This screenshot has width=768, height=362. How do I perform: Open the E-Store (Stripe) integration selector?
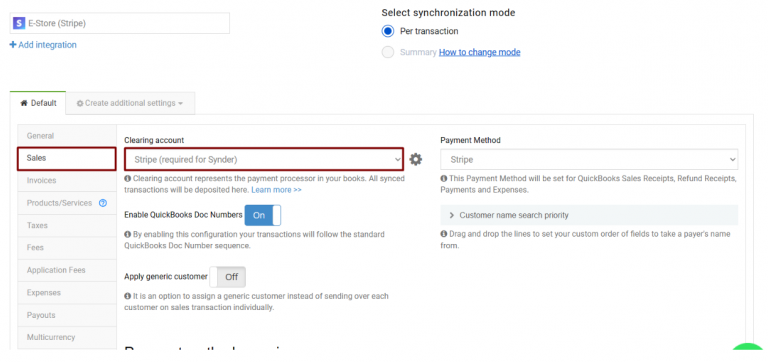120,23
